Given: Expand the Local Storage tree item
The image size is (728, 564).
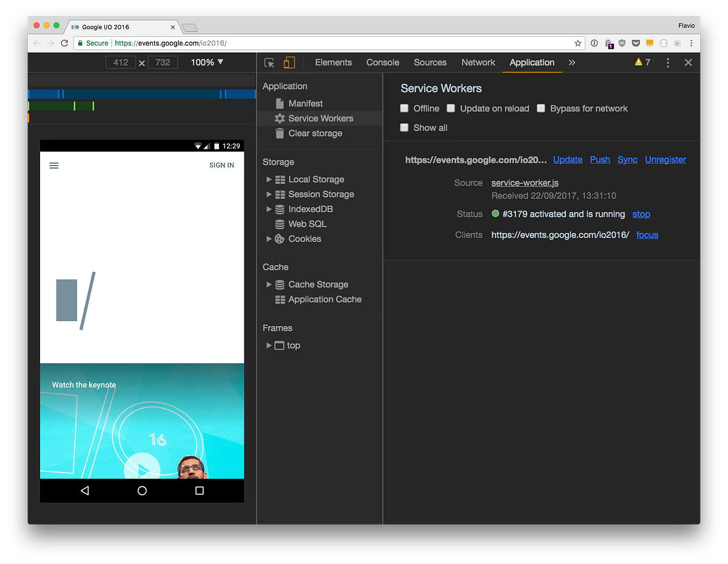Looking at the screenshot, I should click(269, 179).
